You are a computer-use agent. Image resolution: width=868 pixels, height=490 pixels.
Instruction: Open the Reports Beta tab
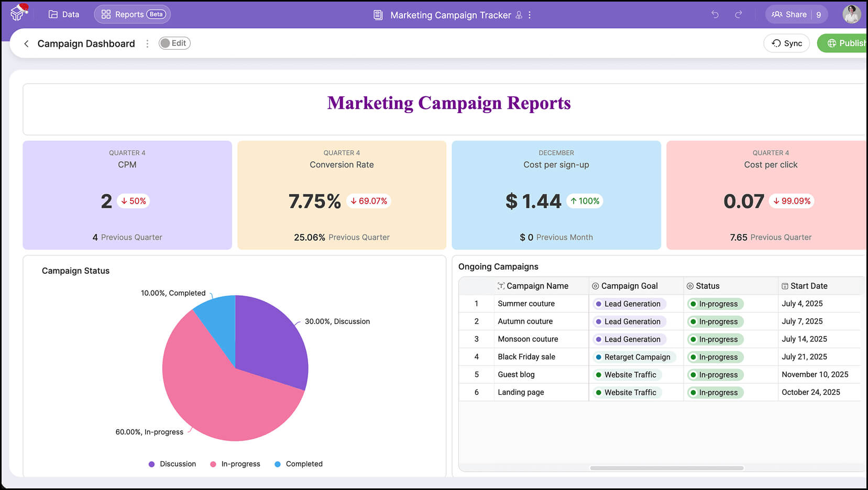coord(133,15)
